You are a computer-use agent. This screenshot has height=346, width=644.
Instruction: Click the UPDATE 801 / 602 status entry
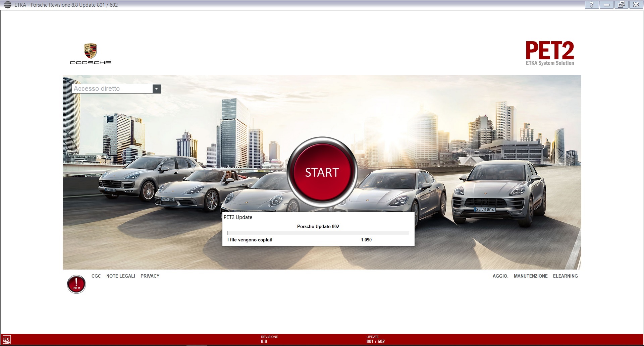(x=376, y=339)
